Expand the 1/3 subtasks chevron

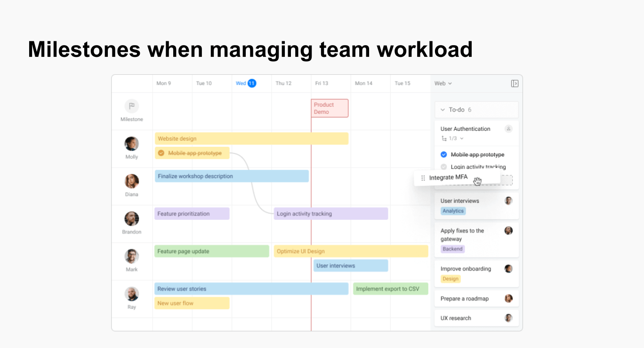(x=462, y=139)
